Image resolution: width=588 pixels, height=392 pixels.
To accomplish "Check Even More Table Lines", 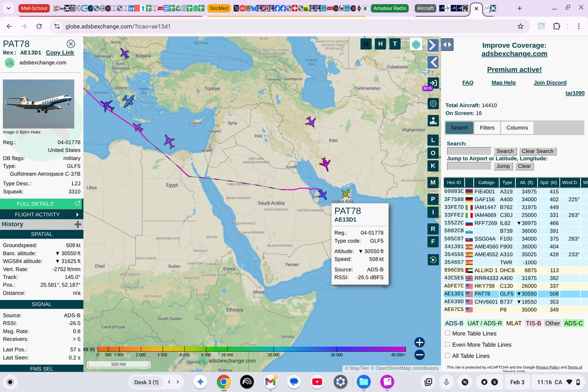I will point(447,344).
